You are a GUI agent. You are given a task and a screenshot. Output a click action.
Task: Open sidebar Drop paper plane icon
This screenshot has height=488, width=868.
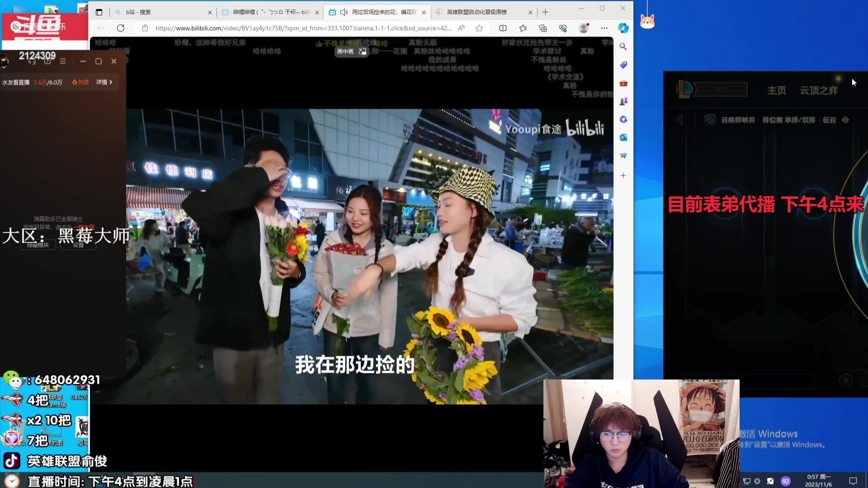(x=623, y=155)
